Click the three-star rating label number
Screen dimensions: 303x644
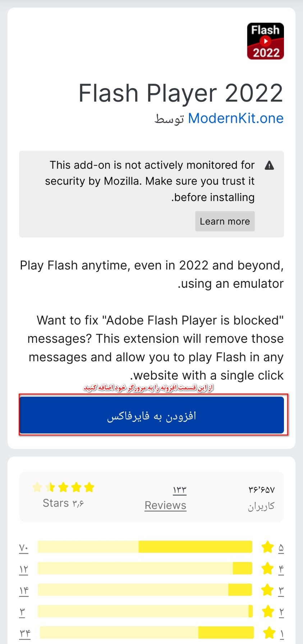[x=281, y=591]
